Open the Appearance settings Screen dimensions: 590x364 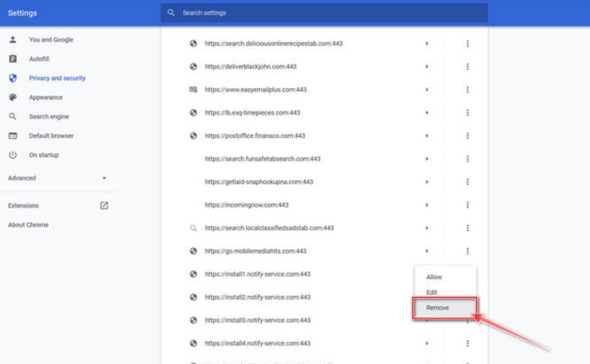click(x=46, y=97)
